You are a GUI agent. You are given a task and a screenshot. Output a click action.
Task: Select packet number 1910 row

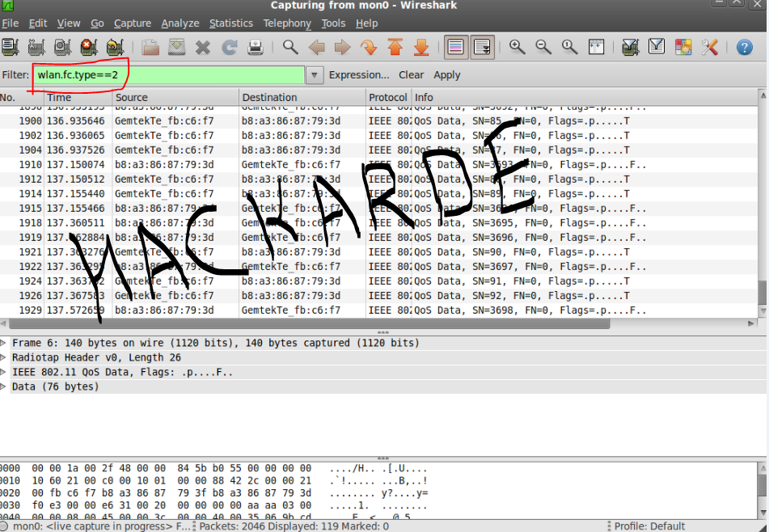tap(378, 165)
